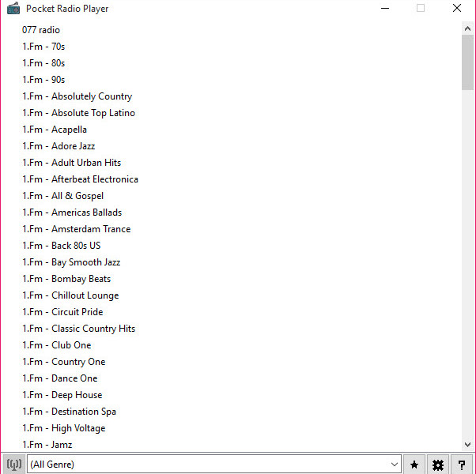Pick 1.Fm - Adore Jazz from the list

click(x=59, y=146)
